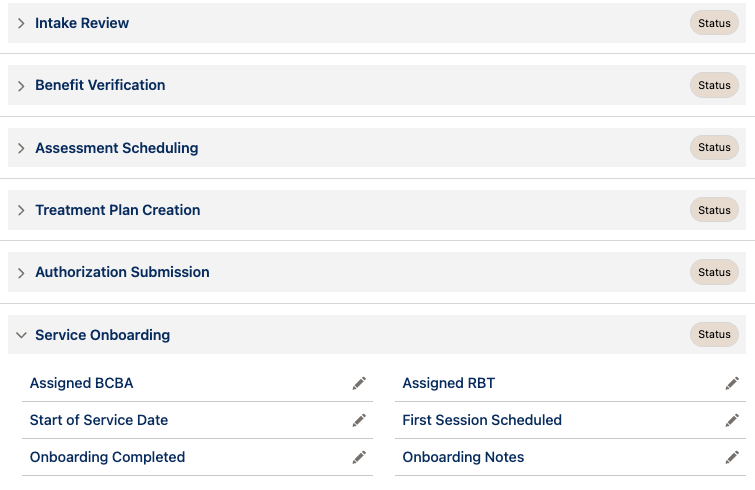Image resolution: width=755 pixels, height=490 pixels.
Task: Expand the Benefit Verification section chevron
Action: [x=21, y=86]
